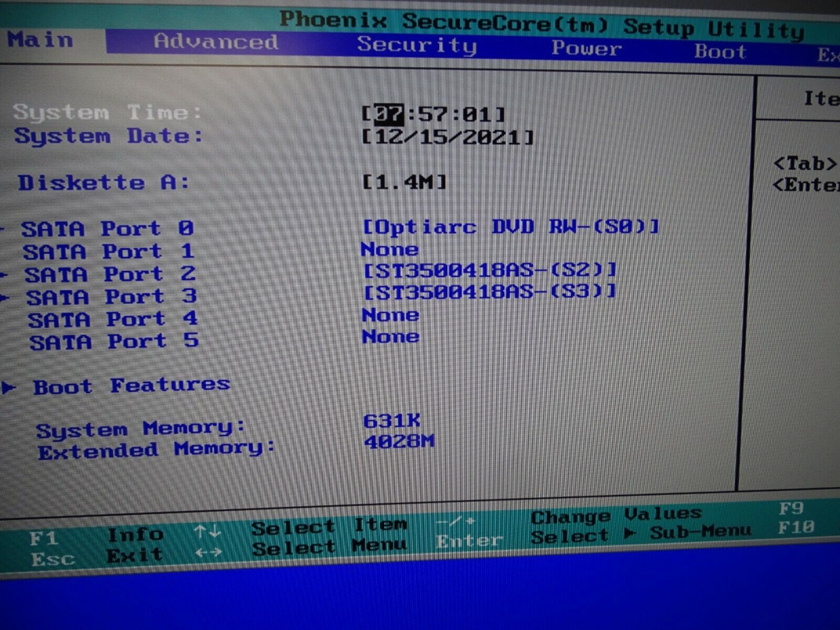840x630 pixels.
Task: Click the F1 Info help key
Action: [43, 538]
